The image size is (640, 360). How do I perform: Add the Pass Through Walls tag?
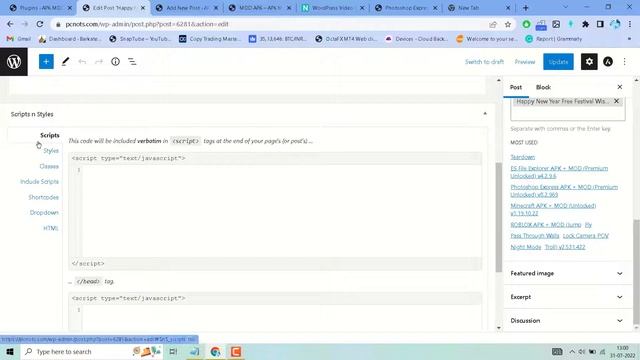pos(535,236)
